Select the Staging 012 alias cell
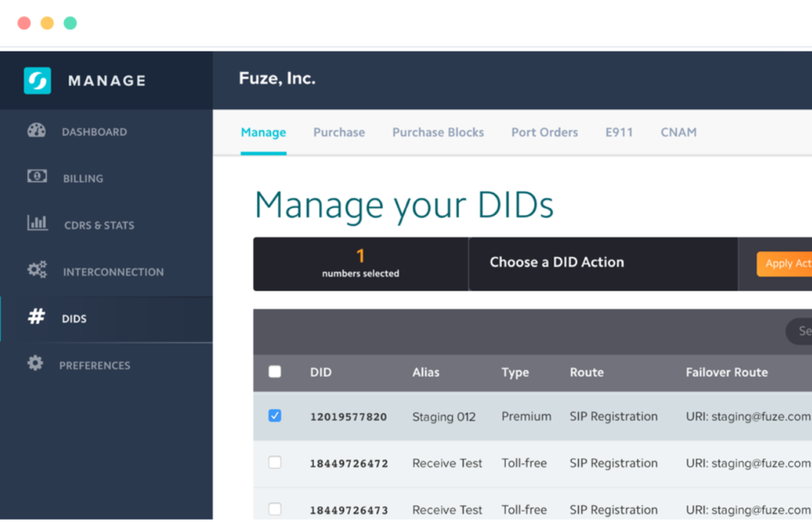The width and height of the screenshot is (812, 522). [x=444, y=415]
